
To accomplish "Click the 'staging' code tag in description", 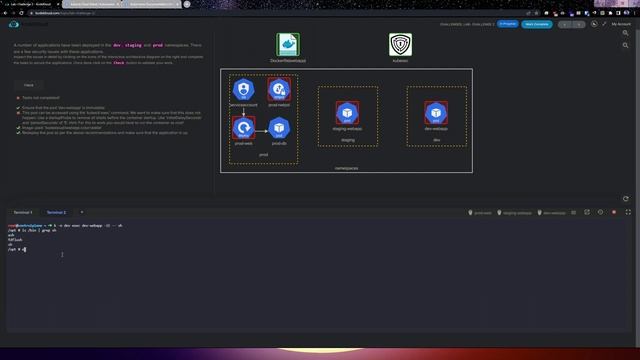I will [133, 45].
